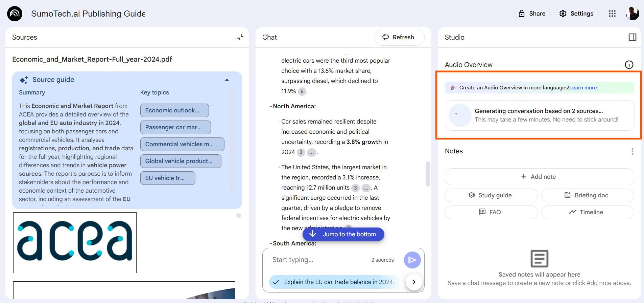Jump to the bottom of chat
This screenshot has width=644, height=303.
pyautogui.click(x=343, y=234)
